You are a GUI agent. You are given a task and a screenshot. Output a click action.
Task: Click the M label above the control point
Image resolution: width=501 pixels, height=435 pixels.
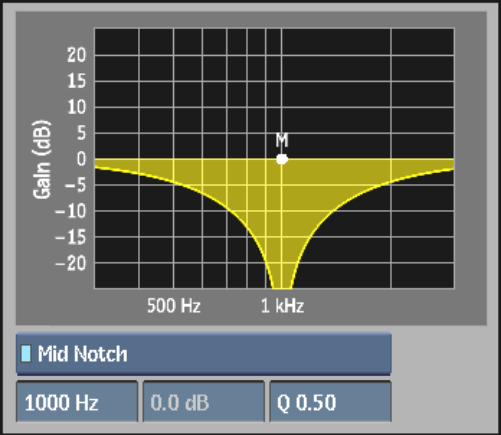click(282, 140)
